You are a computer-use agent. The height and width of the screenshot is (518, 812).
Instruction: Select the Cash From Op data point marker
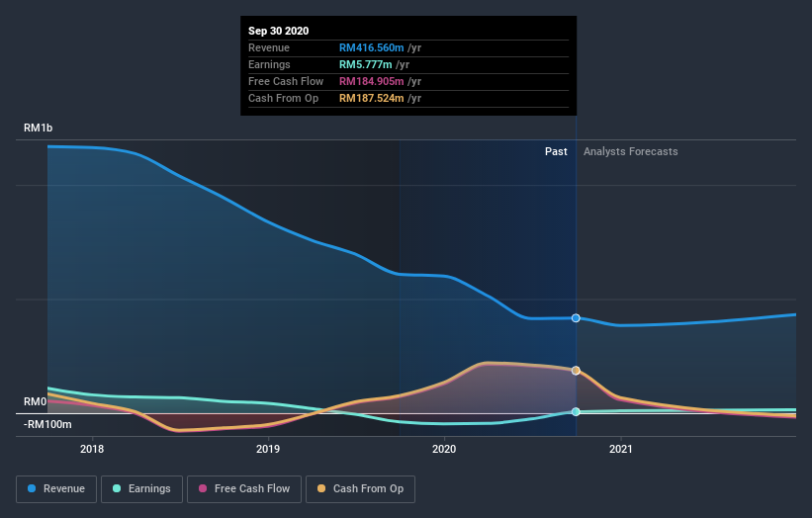tap(576, 371)
